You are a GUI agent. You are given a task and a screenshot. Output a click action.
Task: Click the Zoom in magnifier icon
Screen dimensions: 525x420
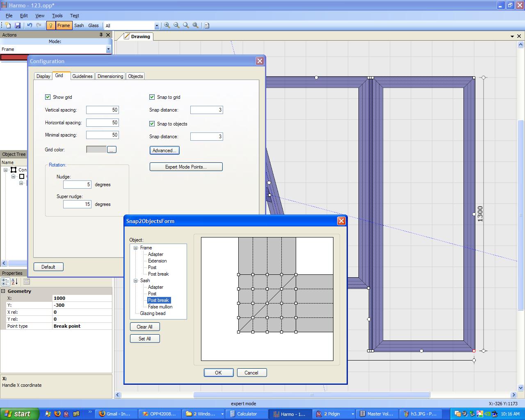coord(167,25)
